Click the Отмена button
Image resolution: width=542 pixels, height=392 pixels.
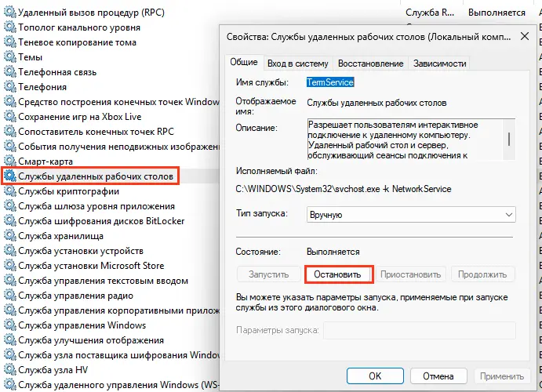coord(438,376)
